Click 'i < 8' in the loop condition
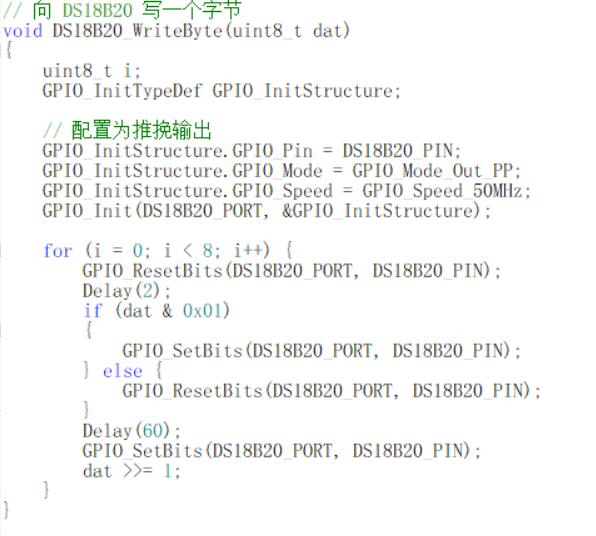Image resolution: width=596 pixels, height=536 pixels. pos(187,251)
